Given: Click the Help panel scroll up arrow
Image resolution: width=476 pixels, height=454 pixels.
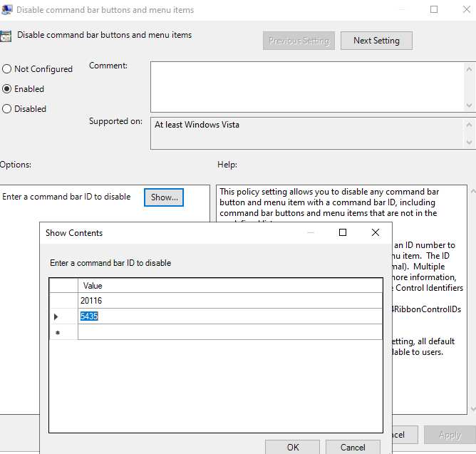Looking at the screenshot, I should pos(473,191).
